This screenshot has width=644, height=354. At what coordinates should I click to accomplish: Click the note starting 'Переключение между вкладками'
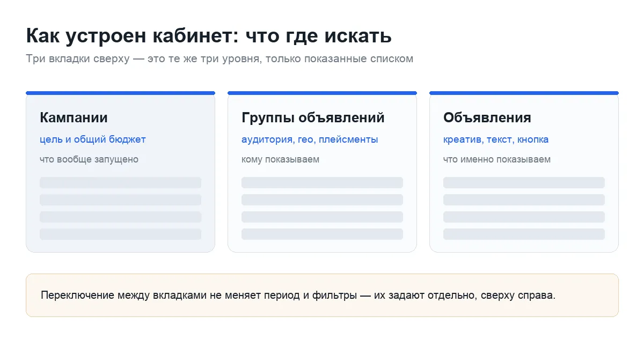pos(298,296)
